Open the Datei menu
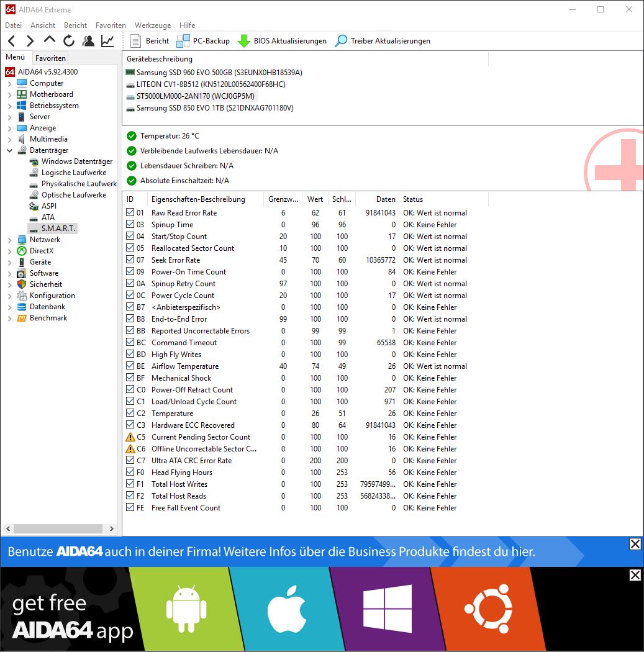 point(13,25)
